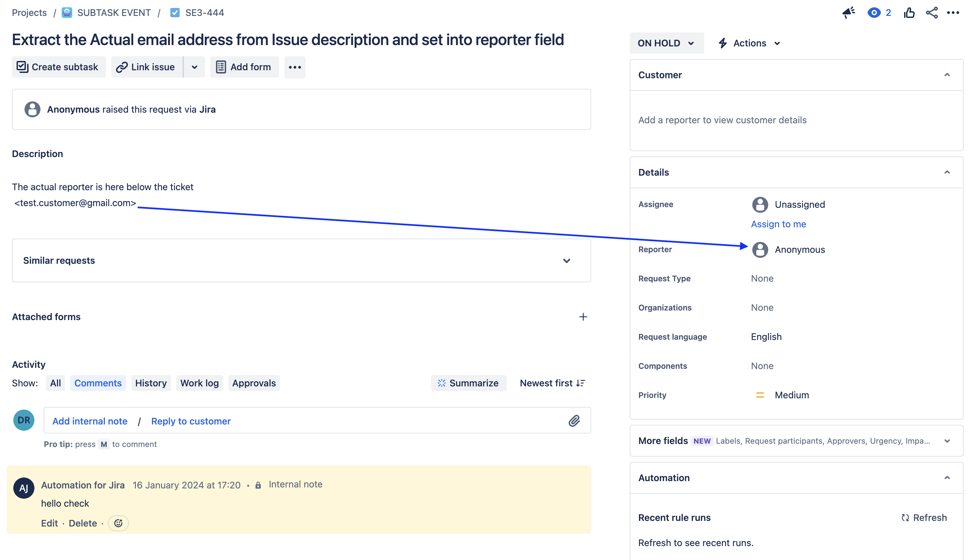
Task: Click the thumbs up vote icon
Action: point(909,13)
